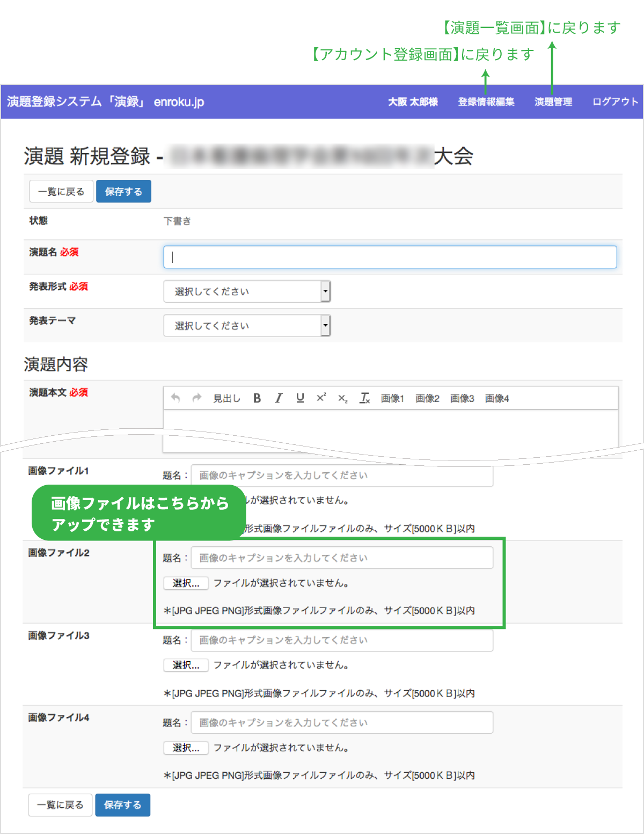This screenshot has width=644, height=834.
Task: Apply subscript formatting
Action: coord(343,398)
